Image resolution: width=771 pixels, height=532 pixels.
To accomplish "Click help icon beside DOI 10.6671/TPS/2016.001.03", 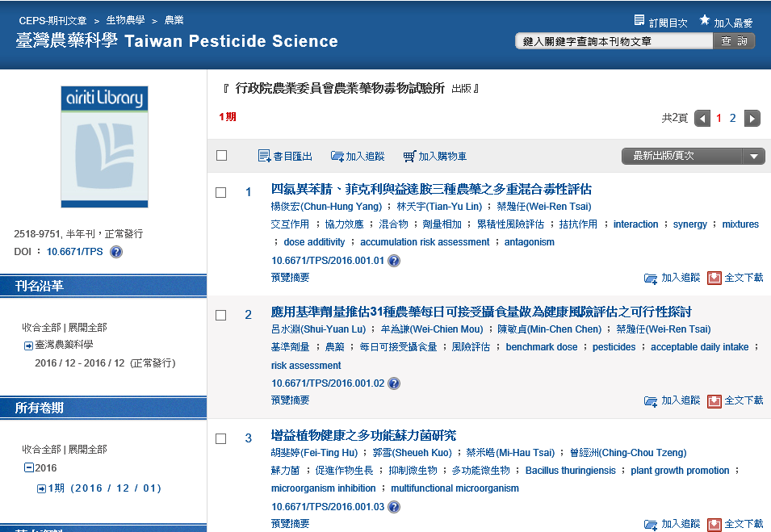I will coord(394,507).
